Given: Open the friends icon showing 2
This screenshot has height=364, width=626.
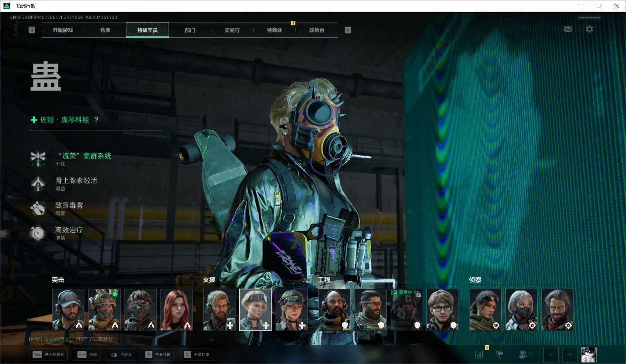Looking at the screenshot, I should [525, 354].
